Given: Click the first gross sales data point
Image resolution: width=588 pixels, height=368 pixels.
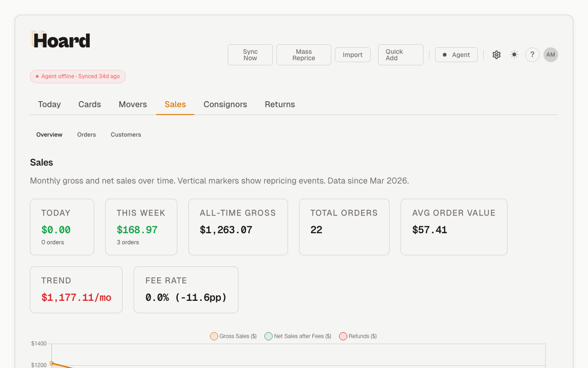Looking at the screenshot, I should (51, 363).
